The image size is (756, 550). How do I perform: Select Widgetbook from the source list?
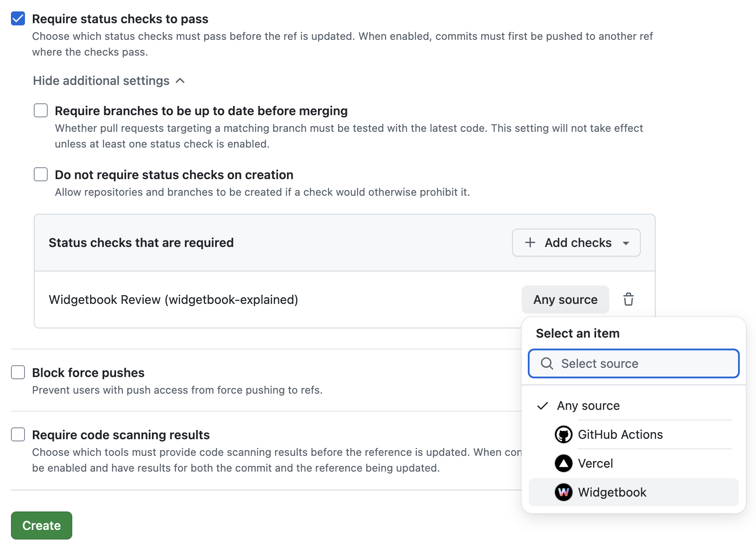[x=612, y=492]
